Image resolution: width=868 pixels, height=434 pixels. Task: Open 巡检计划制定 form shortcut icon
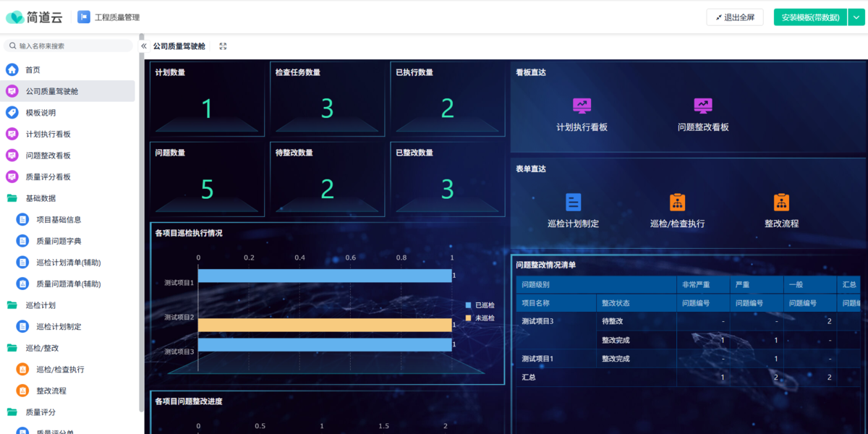tap(573, 203)
